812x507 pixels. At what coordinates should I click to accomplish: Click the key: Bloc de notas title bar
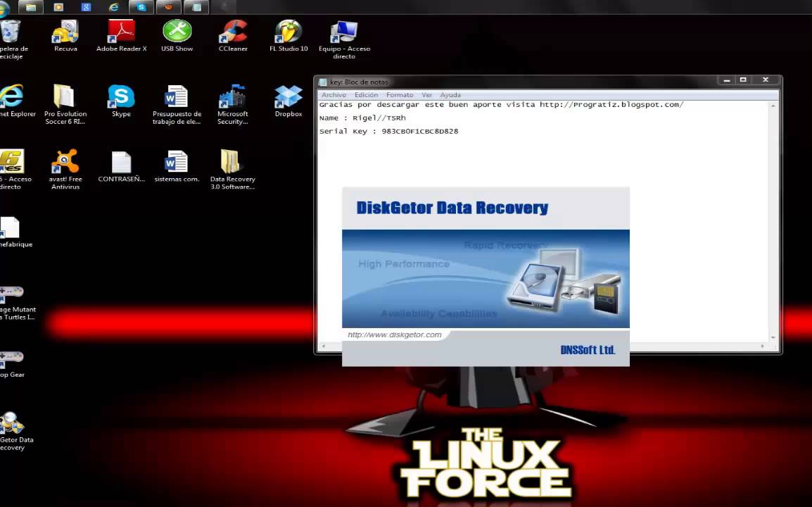point(518,82)
